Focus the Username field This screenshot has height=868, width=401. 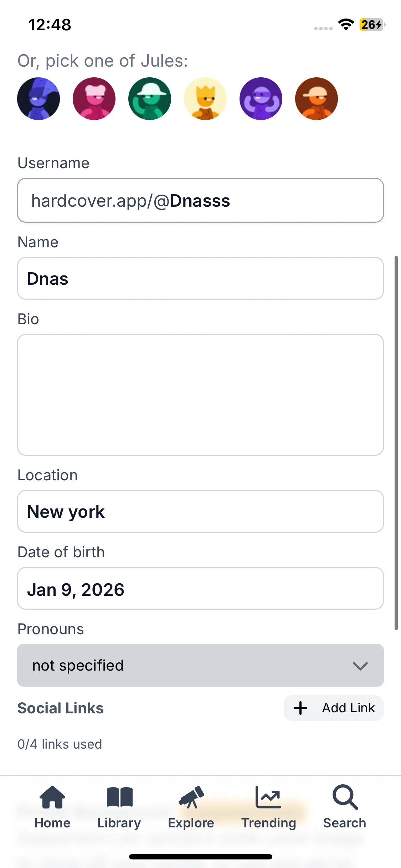(200, 200)
